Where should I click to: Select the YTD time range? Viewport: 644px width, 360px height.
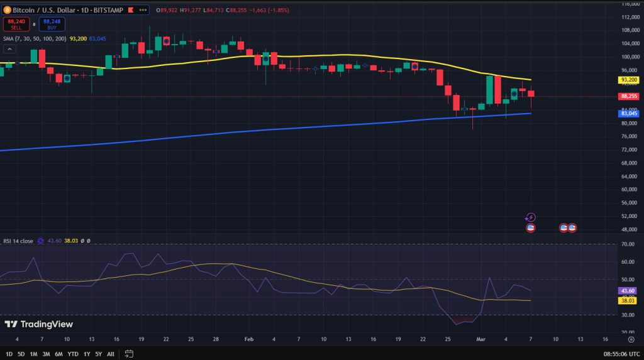pos(73,354)
